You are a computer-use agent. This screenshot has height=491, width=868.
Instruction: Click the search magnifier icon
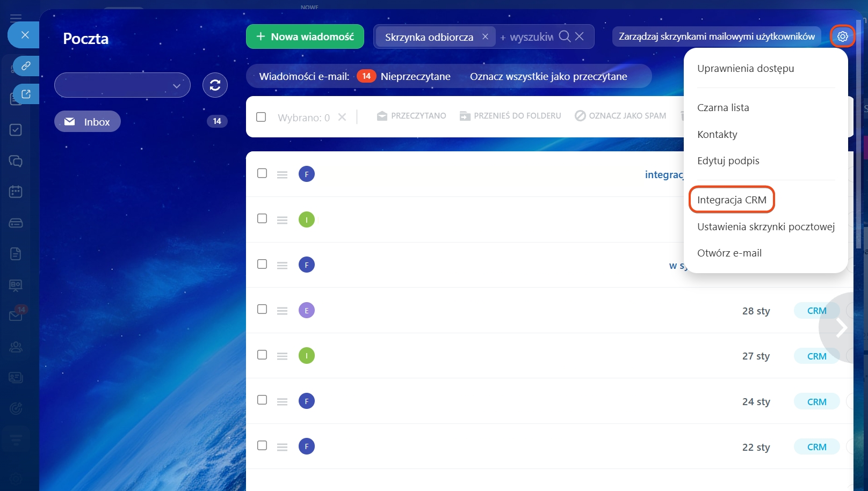click(565, 36)
